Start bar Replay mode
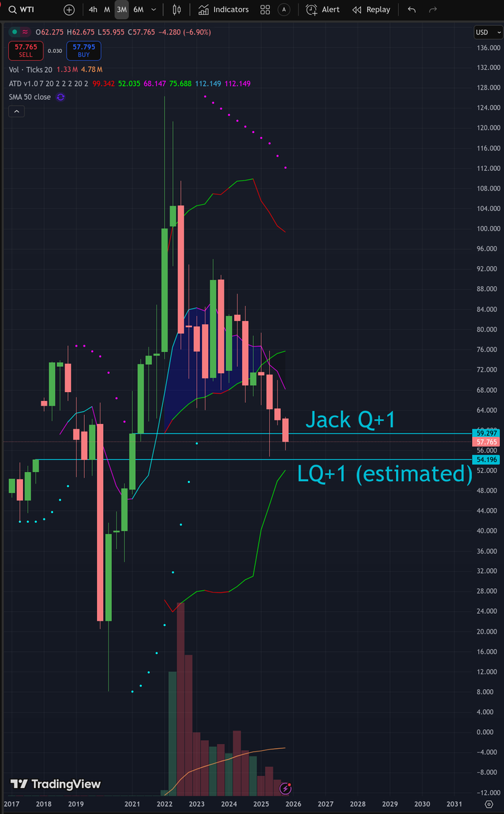This screenshot has height=814, width=504. tap(371, 9)
